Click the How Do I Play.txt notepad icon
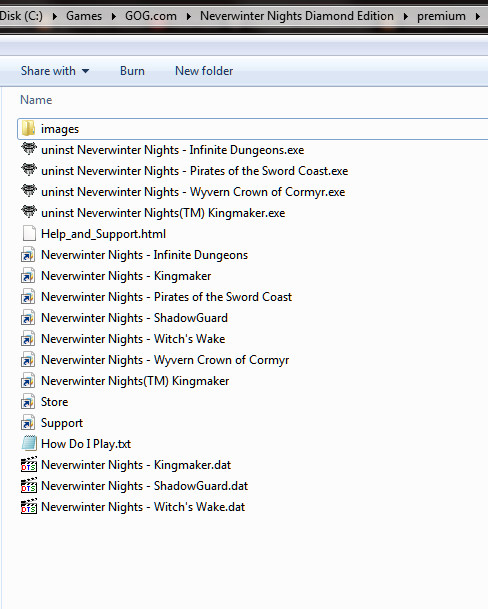 (x=29, y=443)
